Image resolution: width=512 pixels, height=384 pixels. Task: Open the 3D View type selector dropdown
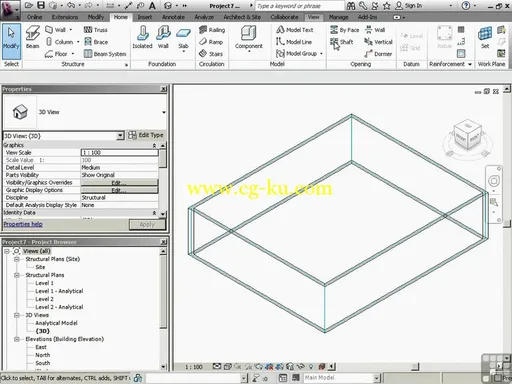tap(164, 112)
